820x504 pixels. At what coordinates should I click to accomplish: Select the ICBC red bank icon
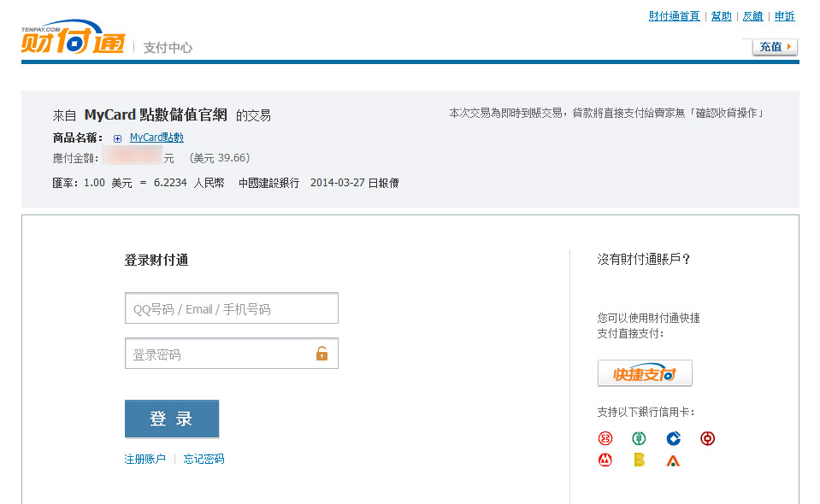[605, 438]
